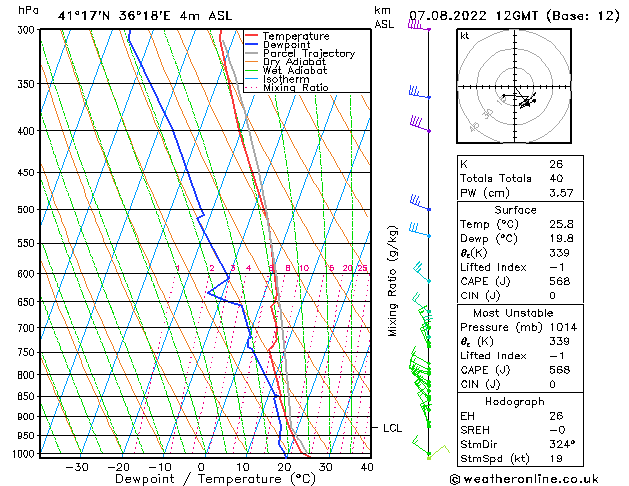This screenshot has height=486, width=629.
Task: Open the weatheronline.co.uk credit link
Action: click(523, 479)
